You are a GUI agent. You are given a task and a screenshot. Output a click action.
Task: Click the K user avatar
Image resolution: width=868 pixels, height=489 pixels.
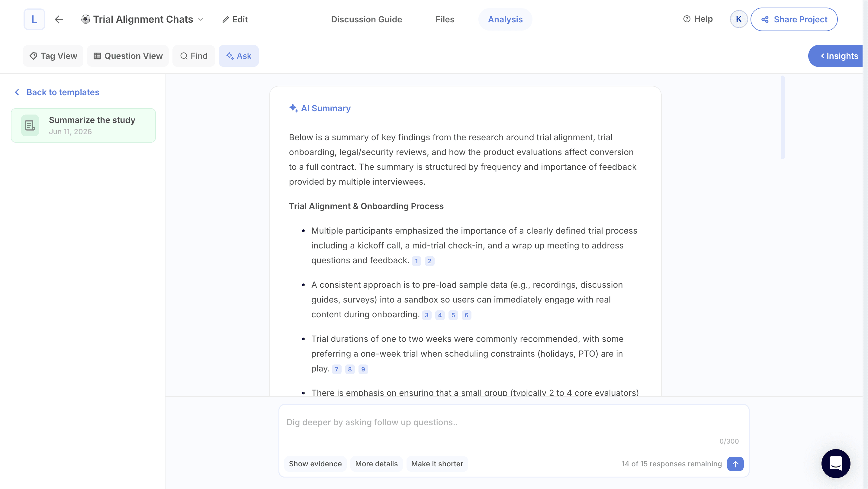click(739, 19)
